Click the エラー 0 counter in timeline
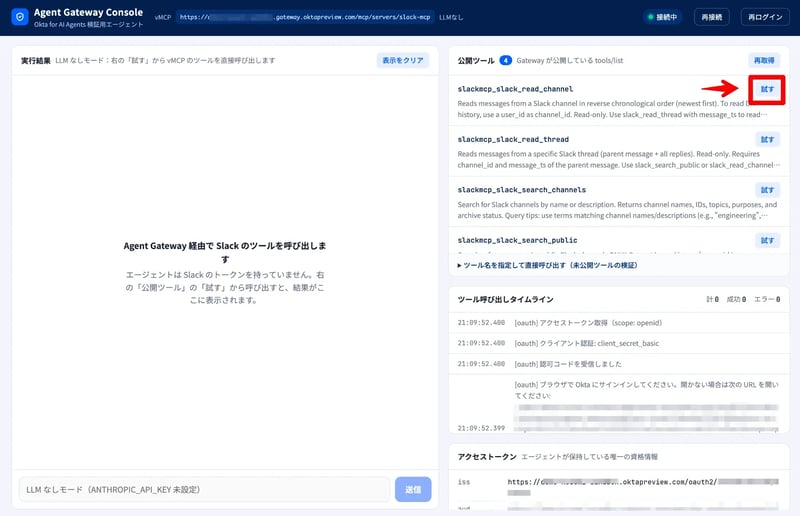This screenshot has width=800, height=516. coord(767,300)
